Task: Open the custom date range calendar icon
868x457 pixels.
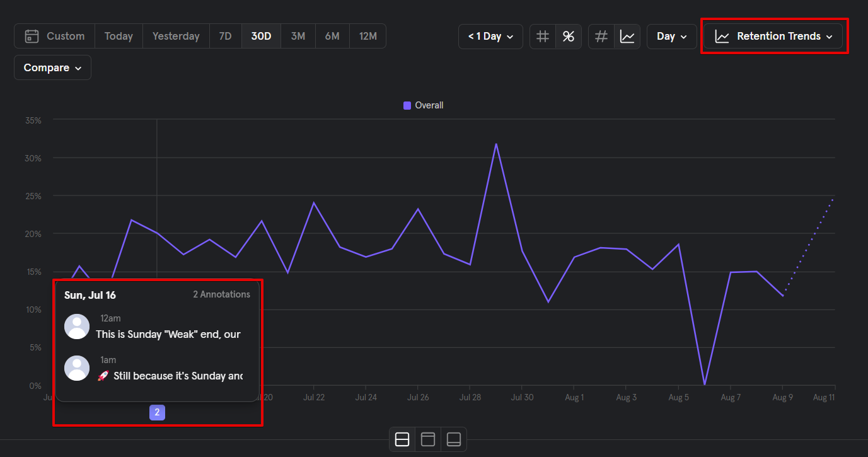Action: pos(32,36)
